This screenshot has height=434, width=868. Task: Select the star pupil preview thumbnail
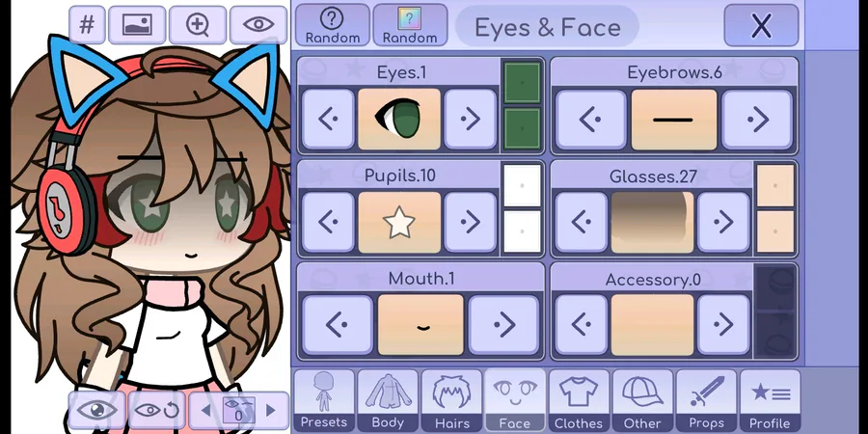pos(399,222)
